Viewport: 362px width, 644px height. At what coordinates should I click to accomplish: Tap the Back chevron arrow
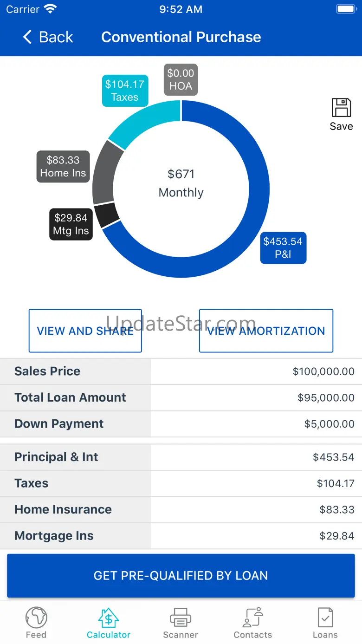point(28,37)
